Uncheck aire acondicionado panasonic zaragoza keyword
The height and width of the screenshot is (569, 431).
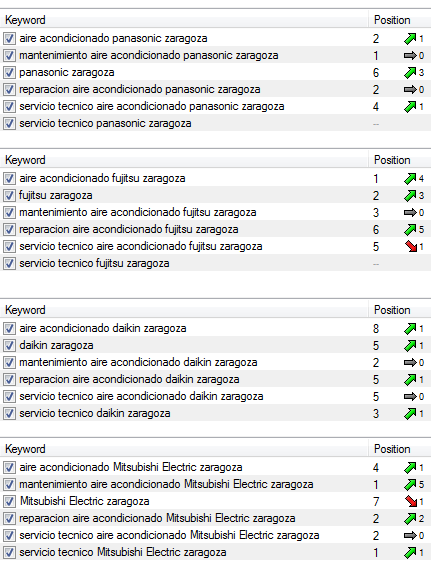[9, 38]
